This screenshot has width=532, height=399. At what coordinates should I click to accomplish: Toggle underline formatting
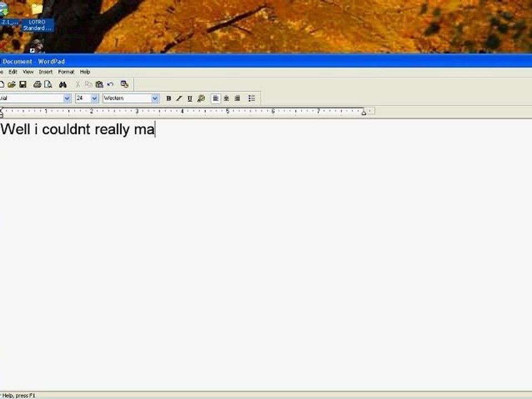[190, 99]
